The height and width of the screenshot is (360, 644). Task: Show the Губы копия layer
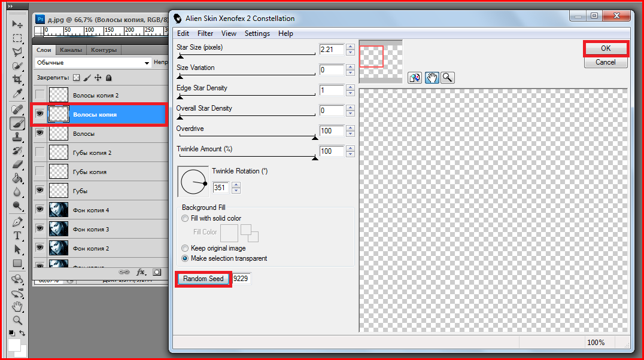40,171
